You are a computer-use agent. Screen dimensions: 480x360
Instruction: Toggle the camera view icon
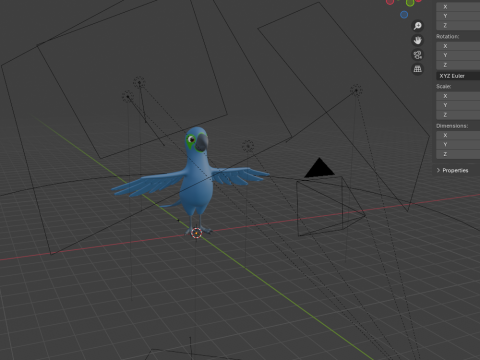[x=417, y=55]
